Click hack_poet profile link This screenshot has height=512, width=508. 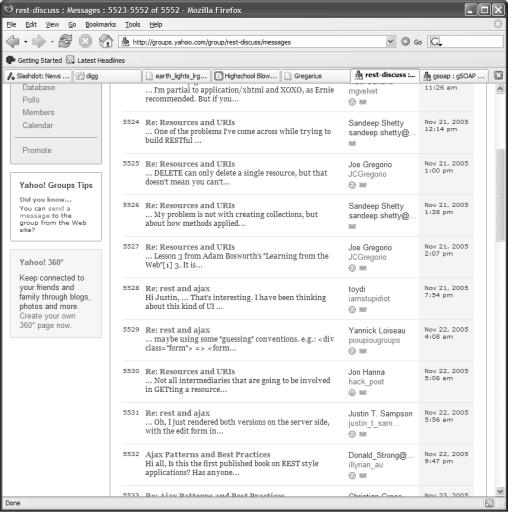[x=366, y=382]
